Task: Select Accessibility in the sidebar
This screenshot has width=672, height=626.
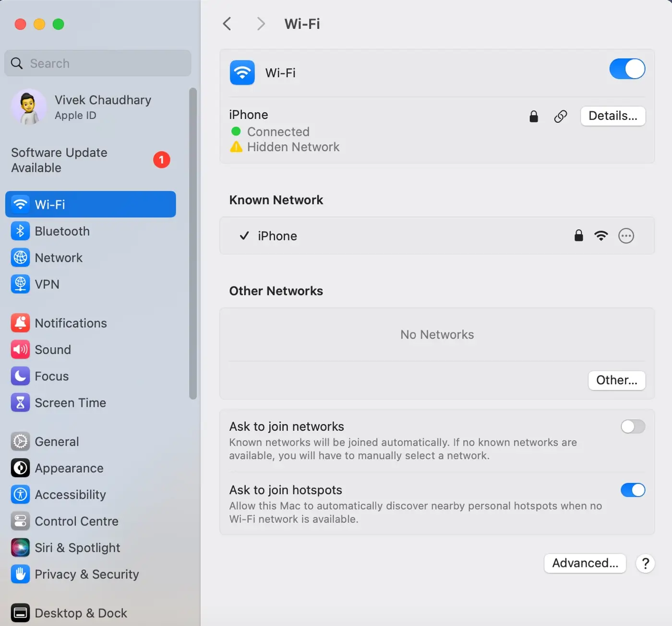Action: pos(91,495)
